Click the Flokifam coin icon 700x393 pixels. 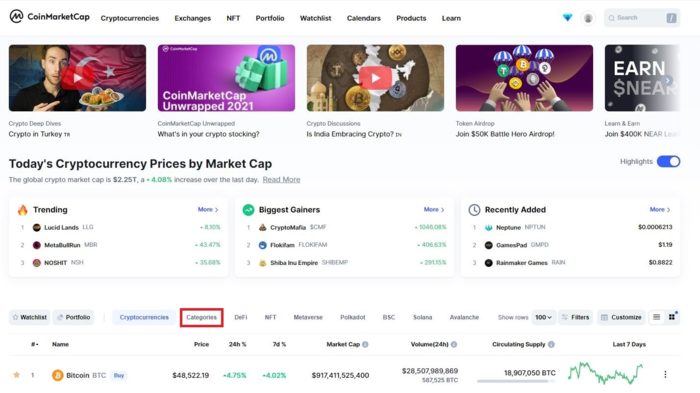pyautogui.click(x=262, y=245)
